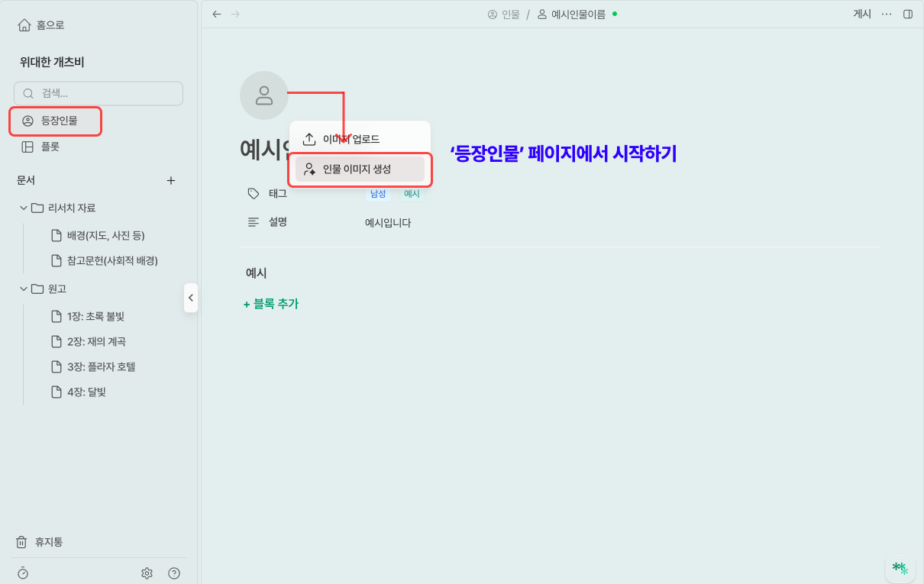The image size is (924, 584).
Task: Open 휴지통 trash in the sidebar
Action: pyautogui.click(x=47, y=542)
